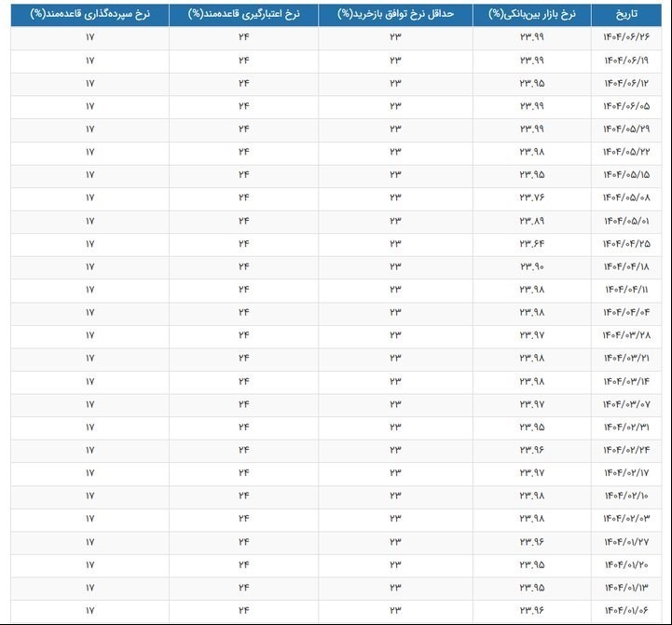Click the credit rate 24 in the 1404/01/06 row

pos(243,610)
